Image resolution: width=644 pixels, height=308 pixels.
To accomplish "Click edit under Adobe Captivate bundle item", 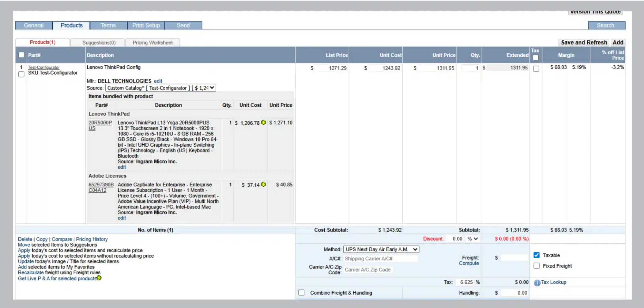I will tap(122, 218).
